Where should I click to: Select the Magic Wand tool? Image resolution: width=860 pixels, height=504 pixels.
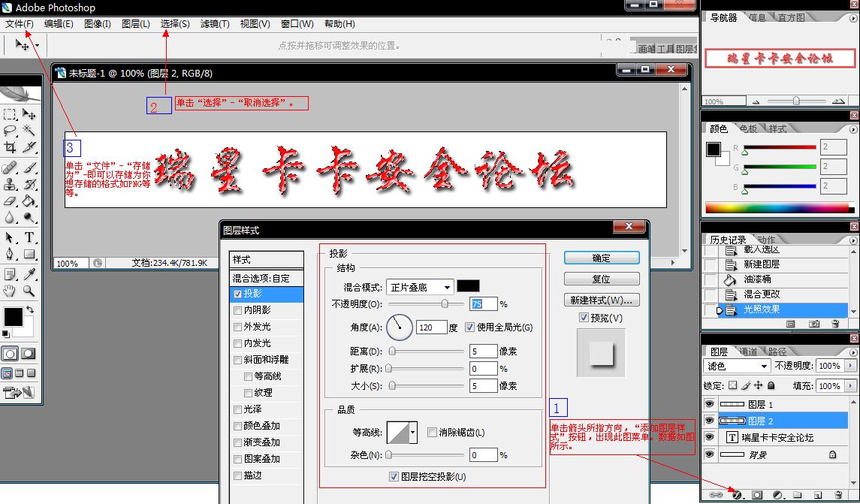[29, 131]
